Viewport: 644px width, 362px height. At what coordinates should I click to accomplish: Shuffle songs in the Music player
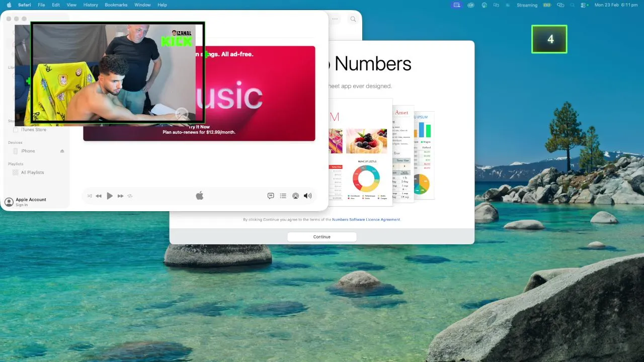(x=90, y=196)
